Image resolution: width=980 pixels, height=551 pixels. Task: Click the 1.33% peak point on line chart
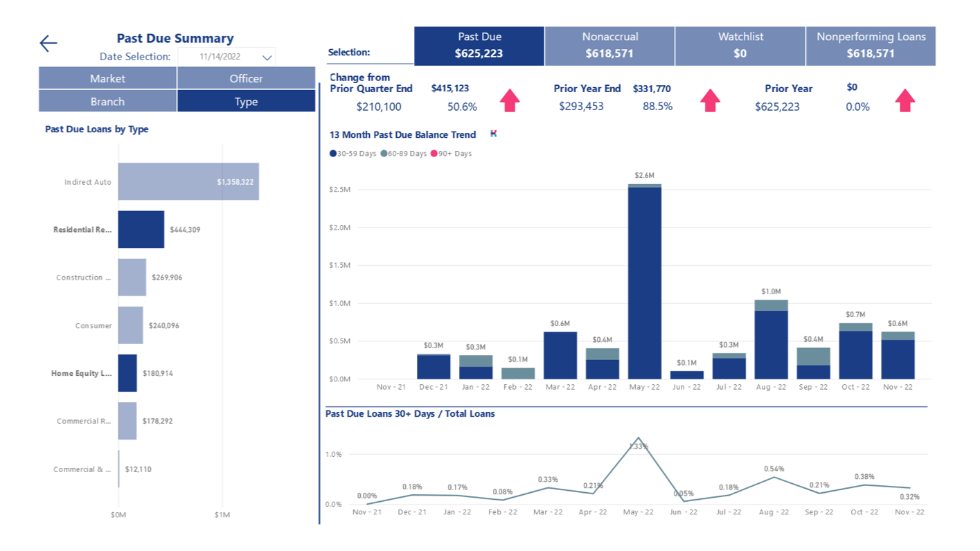638,437
